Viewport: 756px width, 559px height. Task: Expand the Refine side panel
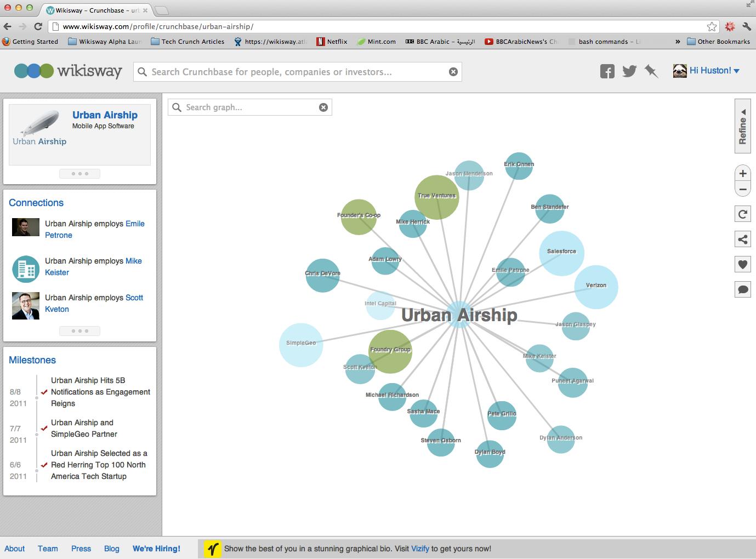coord(742,127)
